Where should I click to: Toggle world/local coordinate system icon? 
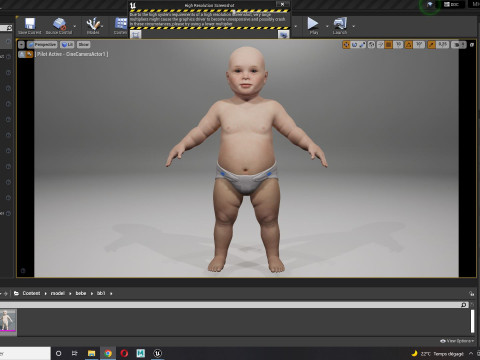click(371, 44)
